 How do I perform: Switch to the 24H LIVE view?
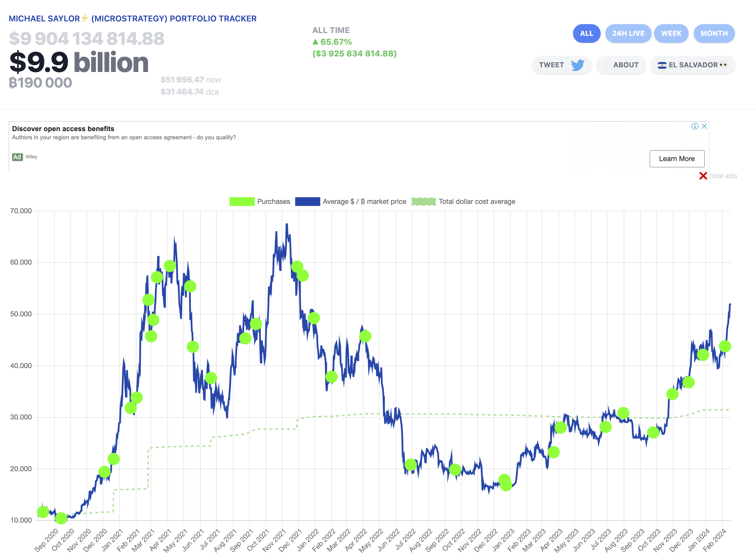coord(628,33)
